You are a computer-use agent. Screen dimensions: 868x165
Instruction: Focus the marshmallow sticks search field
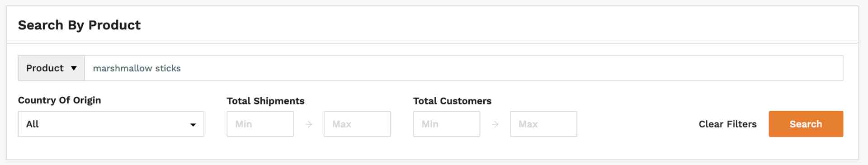point(464,68)
